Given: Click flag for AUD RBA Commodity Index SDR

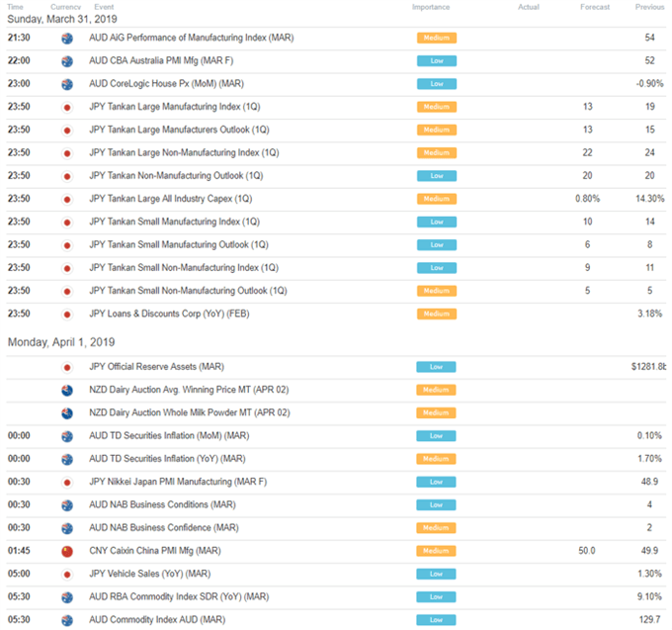Looking at the screenshot, I should [x=67, y=597].
